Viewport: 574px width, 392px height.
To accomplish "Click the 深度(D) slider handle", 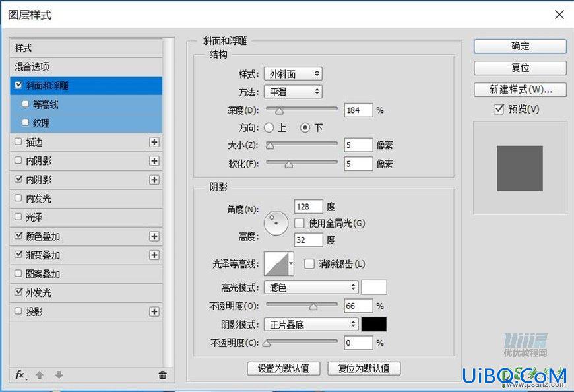I will tap(279, 111).
